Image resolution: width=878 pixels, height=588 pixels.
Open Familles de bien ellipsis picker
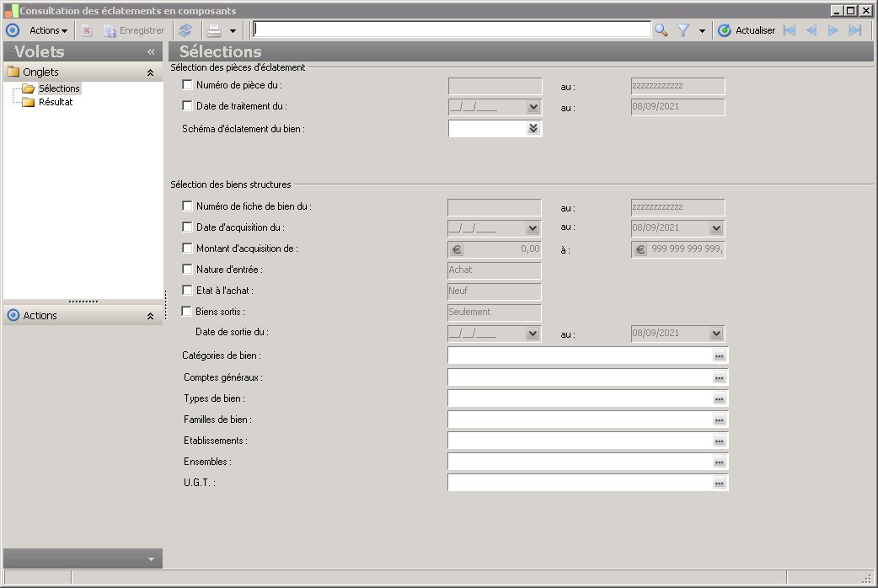(x=720, y=420)
